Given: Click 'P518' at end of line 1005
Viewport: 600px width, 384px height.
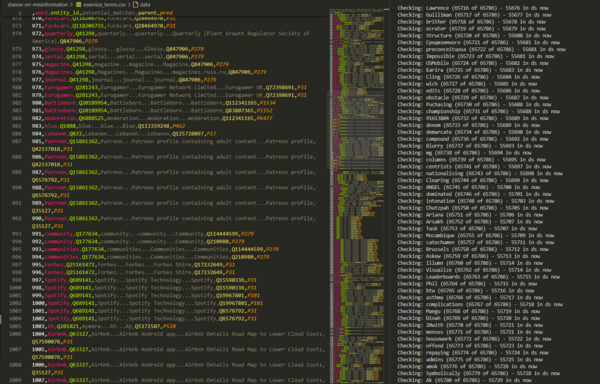Looking at the screenshot, I should pyautogui.click(x=169, y=326).
